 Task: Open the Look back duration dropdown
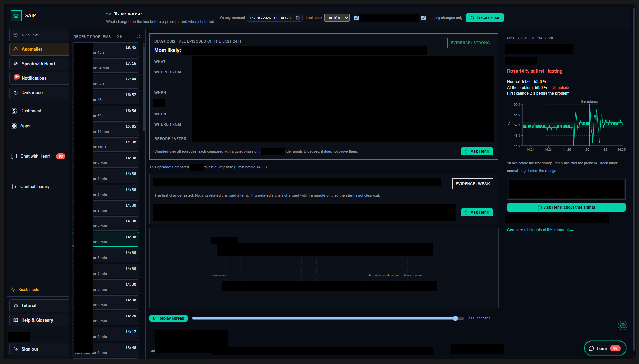[x=337, y=18]
